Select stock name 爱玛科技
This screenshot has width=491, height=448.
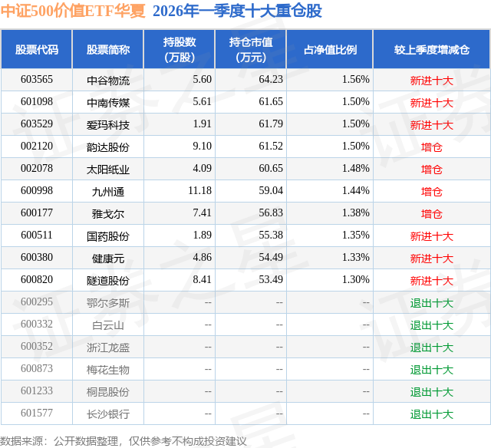point(108,125)
